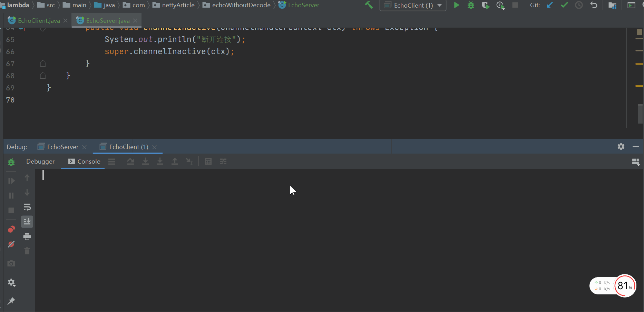
Task: Pin the debug tab
Action: [x=11, y=301]
